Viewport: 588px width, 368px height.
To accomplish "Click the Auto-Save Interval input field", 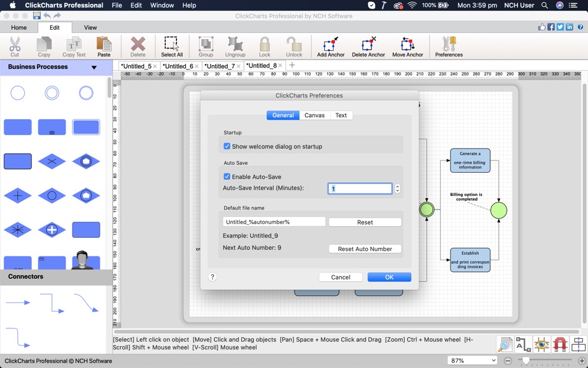I will click(360, 188).
